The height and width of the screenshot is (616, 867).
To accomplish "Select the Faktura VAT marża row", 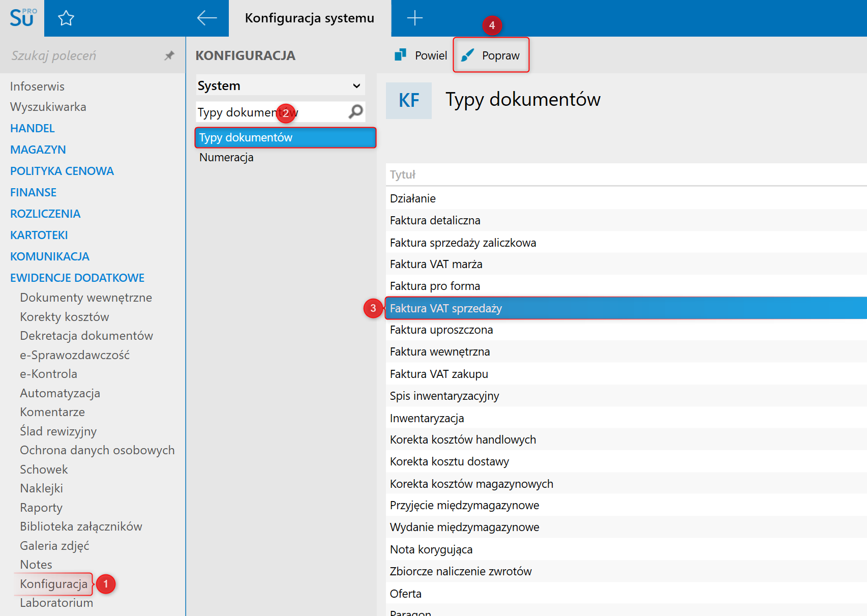I will click(x=626, y=264).
